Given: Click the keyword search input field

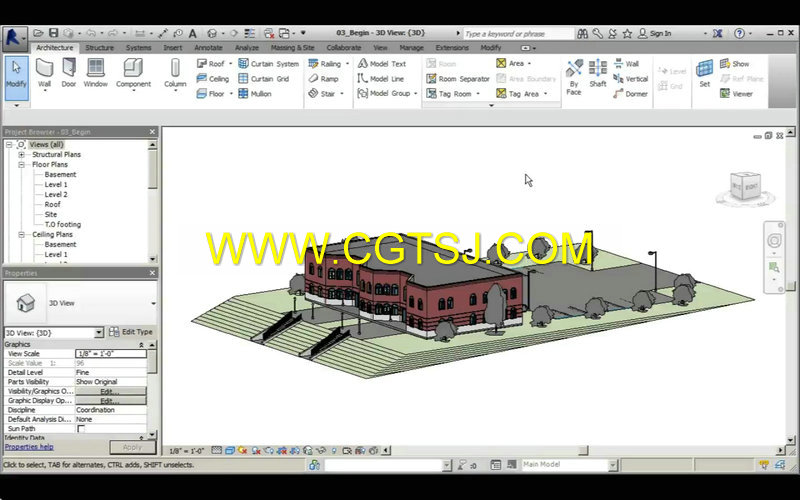Looking at the screenshot, I should click(518, 34).
